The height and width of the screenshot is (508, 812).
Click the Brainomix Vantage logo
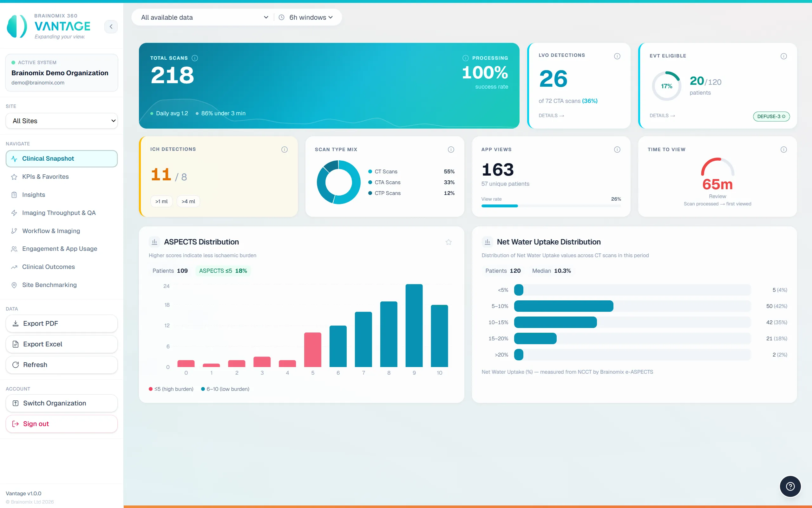click(x=49, y=26)
